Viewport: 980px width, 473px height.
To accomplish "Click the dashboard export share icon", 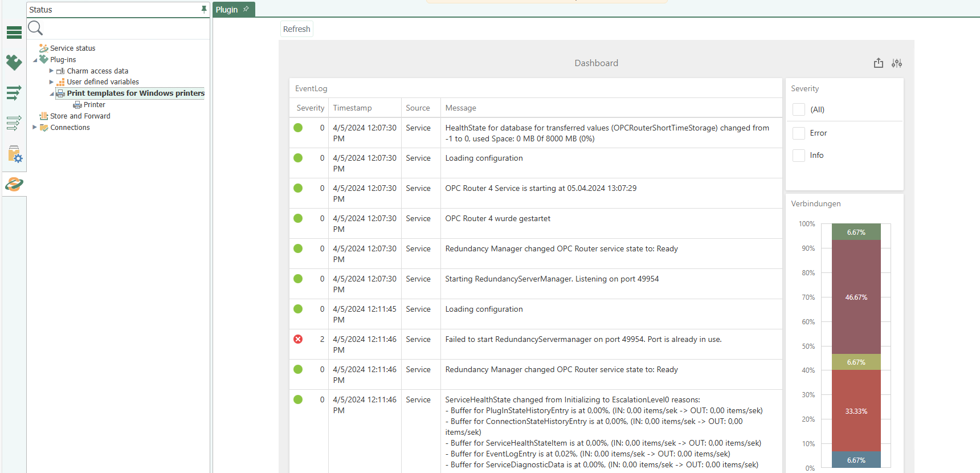I will pos(879,63).
